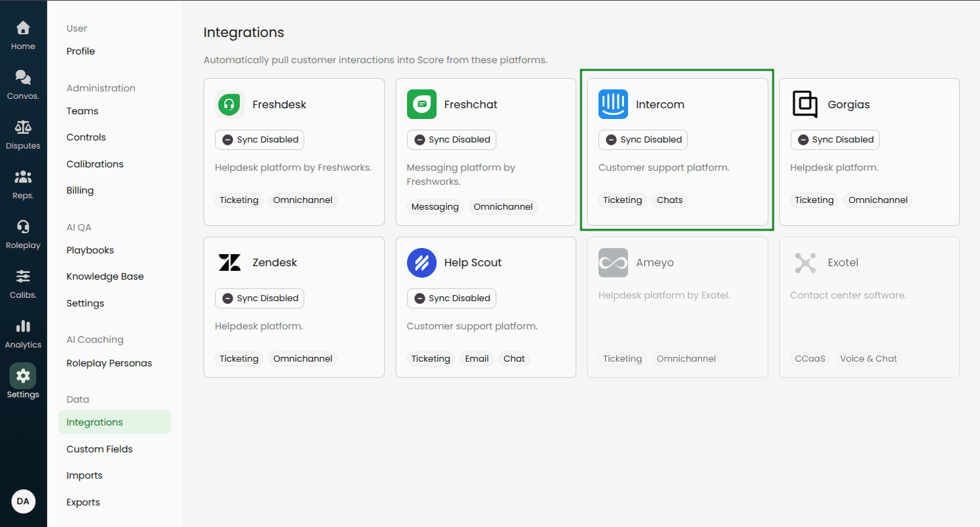
Task: Open the Reps. people icon
Action: [23, 177]
